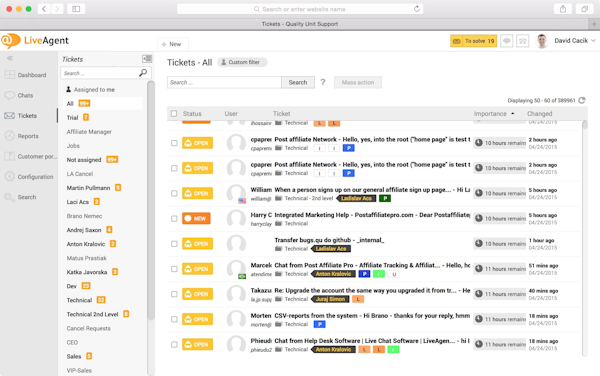600x376 pixels.
Task: Select the Harry C ticket checkbox
Action: point(174,219)
